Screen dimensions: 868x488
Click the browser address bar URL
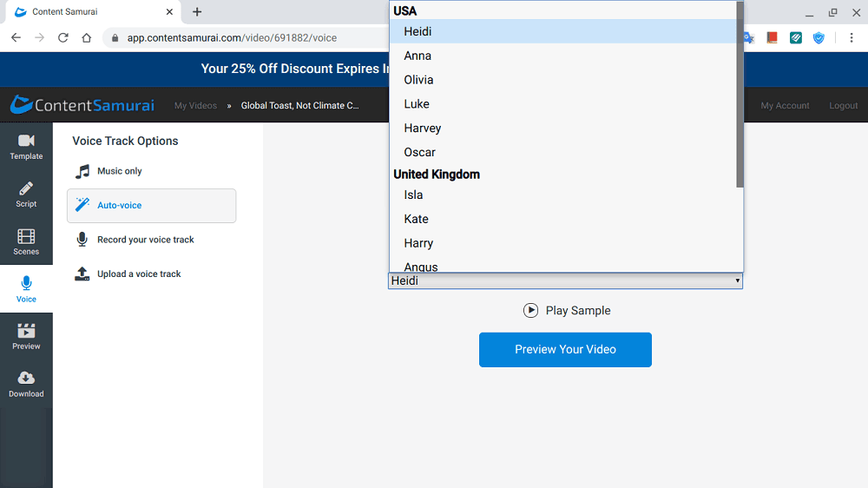point(232,38)
